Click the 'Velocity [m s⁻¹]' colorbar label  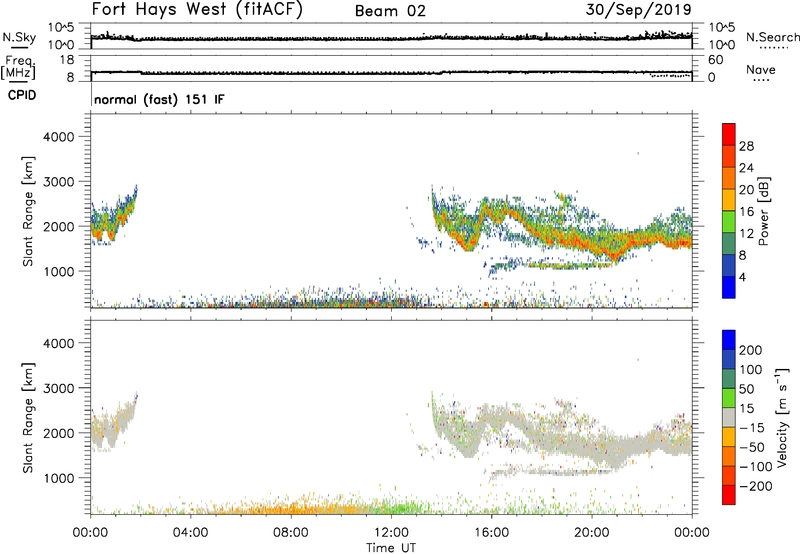tap(782, 417)
